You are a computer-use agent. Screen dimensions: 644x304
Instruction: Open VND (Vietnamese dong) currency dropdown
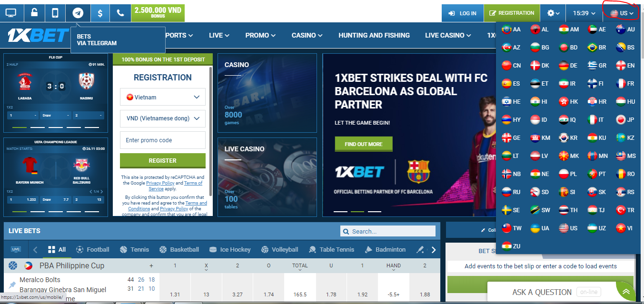[x=163, y=118]
